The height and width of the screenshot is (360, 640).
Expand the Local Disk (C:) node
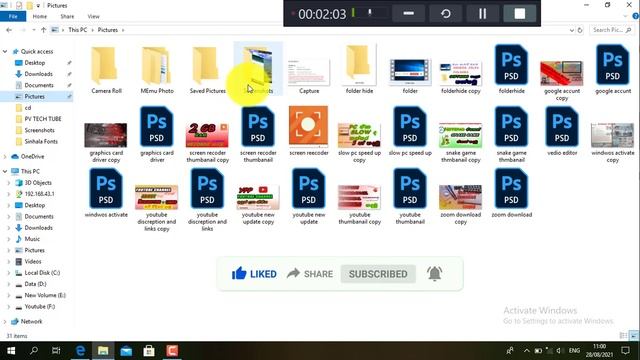pyautogui.click(x=9, y=273)
